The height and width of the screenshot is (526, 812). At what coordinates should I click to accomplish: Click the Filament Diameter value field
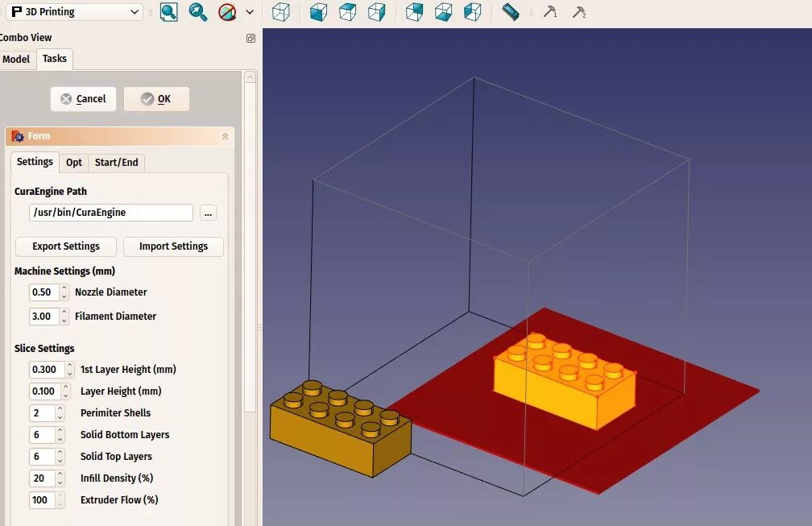(x=44, y=317)
